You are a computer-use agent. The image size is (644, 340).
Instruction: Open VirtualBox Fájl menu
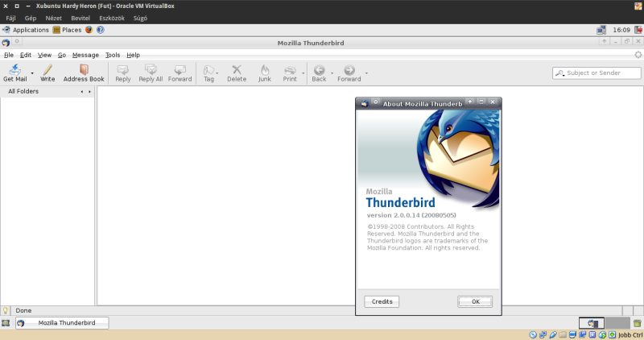[10, 18]
